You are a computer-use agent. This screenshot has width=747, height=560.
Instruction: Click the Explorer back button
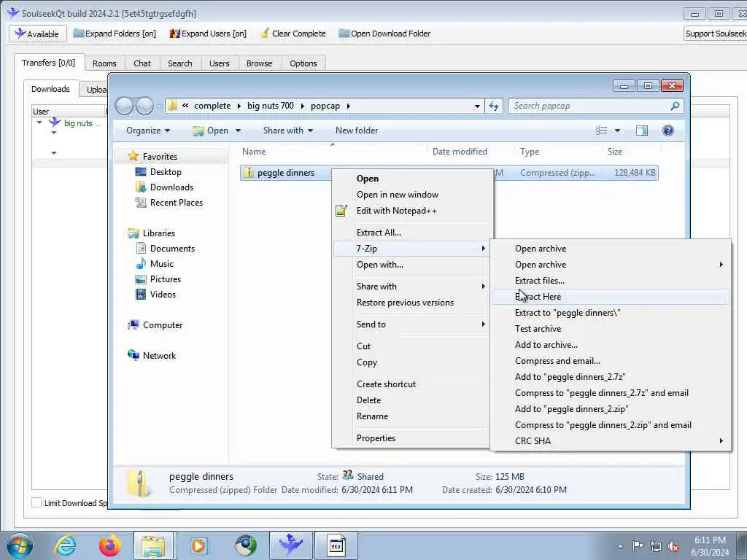[125, 106]
